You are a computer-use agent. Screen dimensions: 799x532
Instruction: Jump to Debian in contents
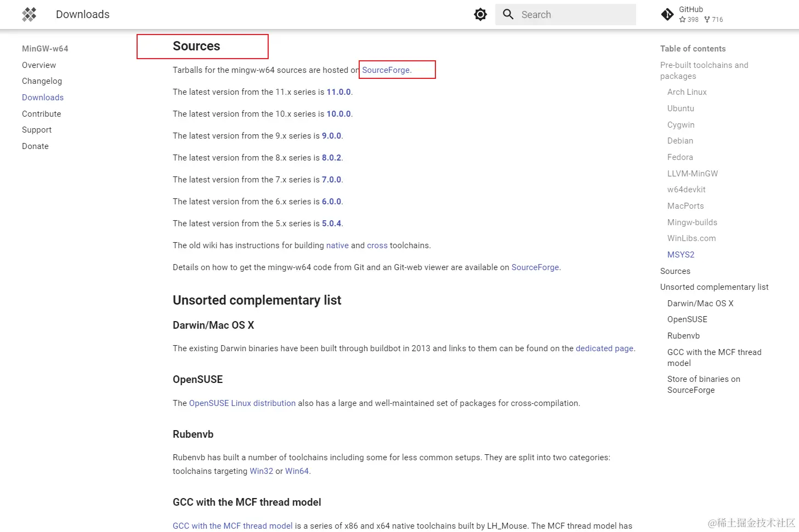coord(680,141)
